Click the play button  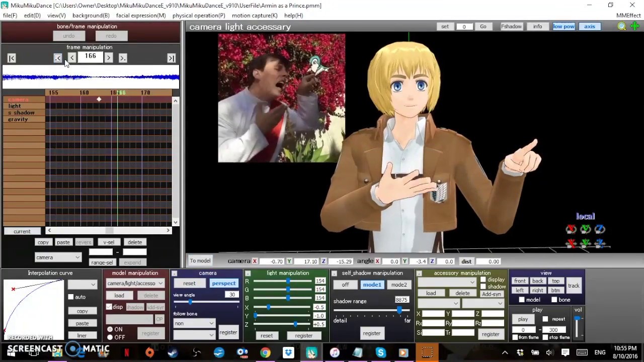point(523,319)
